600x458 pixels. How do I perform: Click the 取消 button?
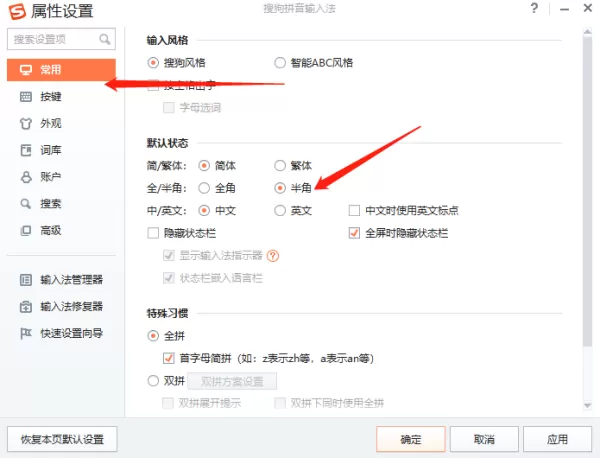pyautogui.click(x=484, y=439)
